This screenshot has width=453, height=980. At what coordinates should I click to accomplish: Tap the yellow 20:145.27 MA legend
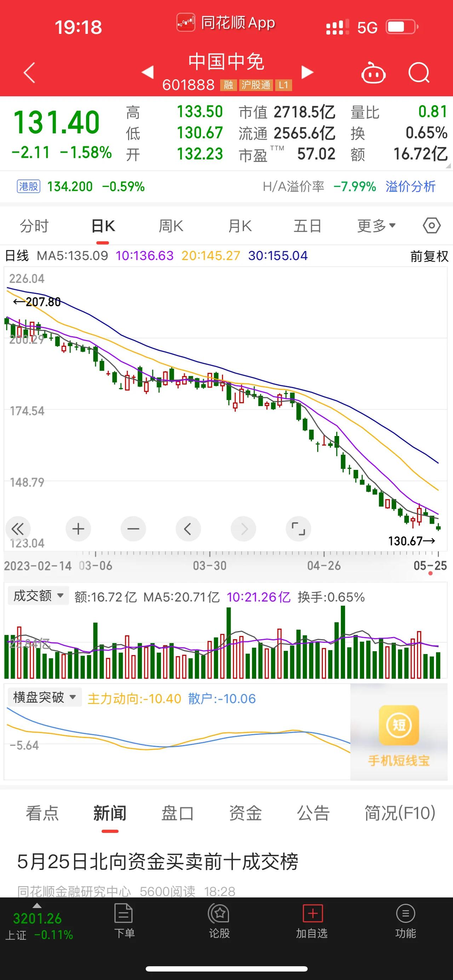[211, 256]
